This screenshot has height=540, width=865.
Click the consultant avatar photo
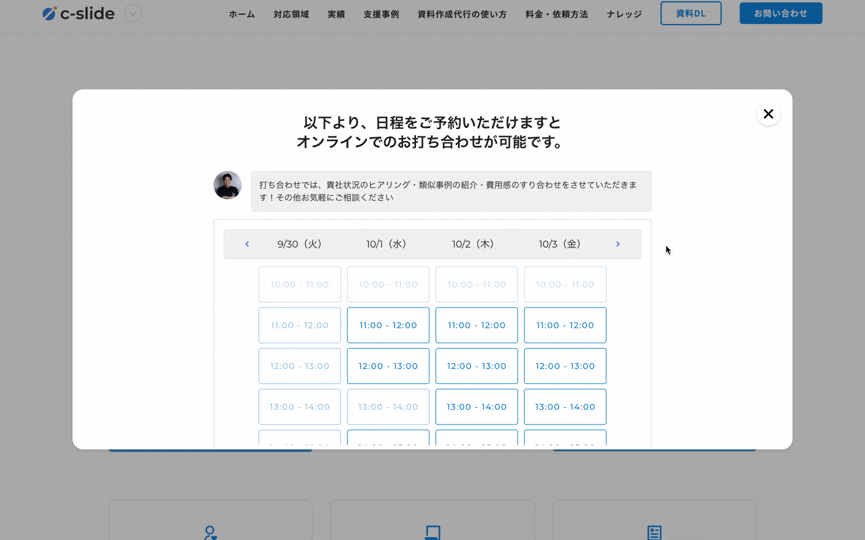(227, 185)
